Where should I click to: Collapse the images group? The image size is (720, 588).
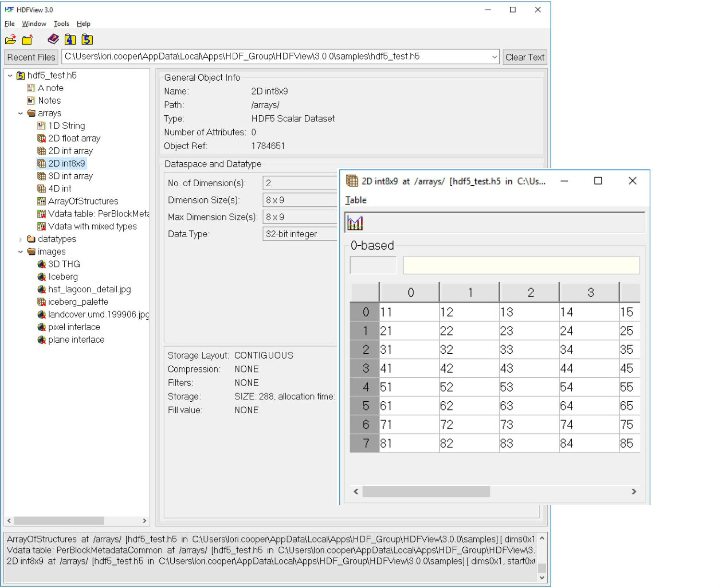point(20,251)
